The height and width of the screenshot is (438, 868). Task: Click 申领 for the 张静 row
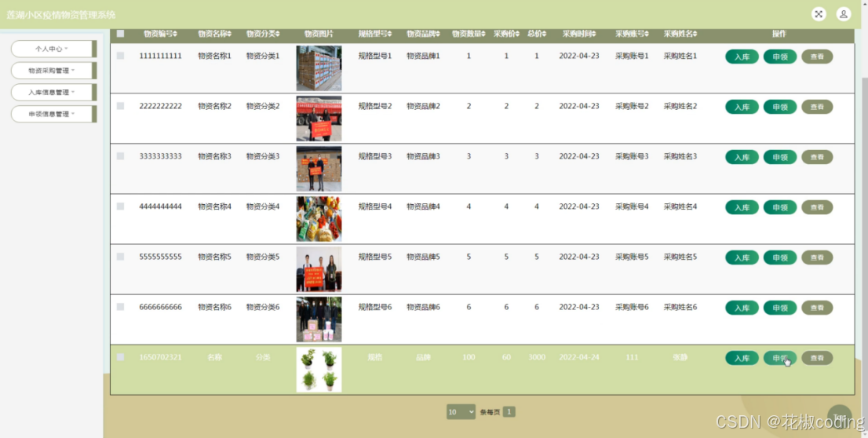click(780, 358)
